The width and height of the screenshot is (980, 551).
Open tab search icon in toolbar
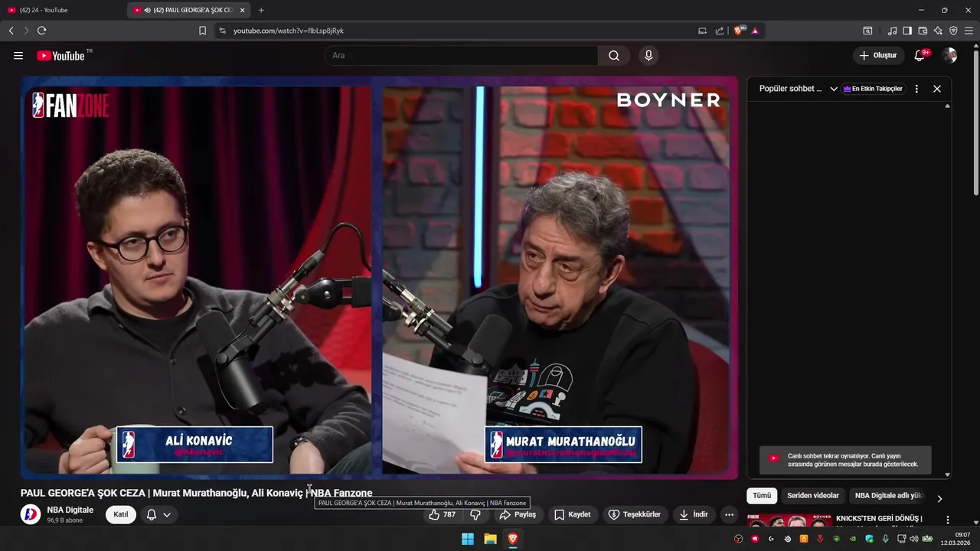click(x=867, y=31)
